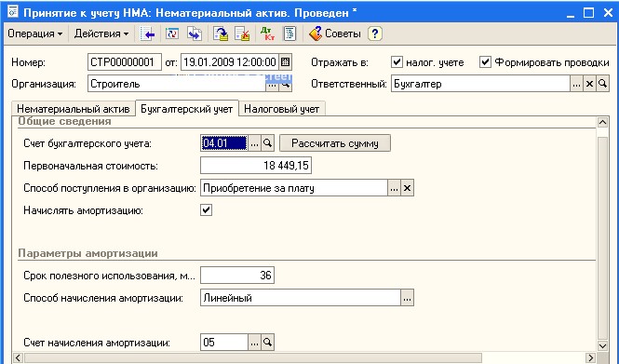Close the Принятие к учету НМА window
This screenshot has height=364, width=619.
[609, 13]
